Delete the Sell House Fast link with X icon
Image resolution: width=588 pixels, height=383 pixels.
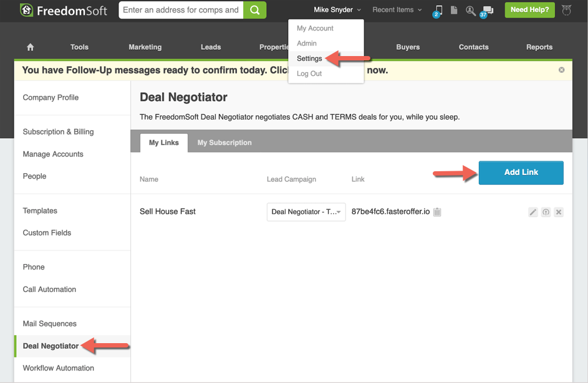click(559, 212)
